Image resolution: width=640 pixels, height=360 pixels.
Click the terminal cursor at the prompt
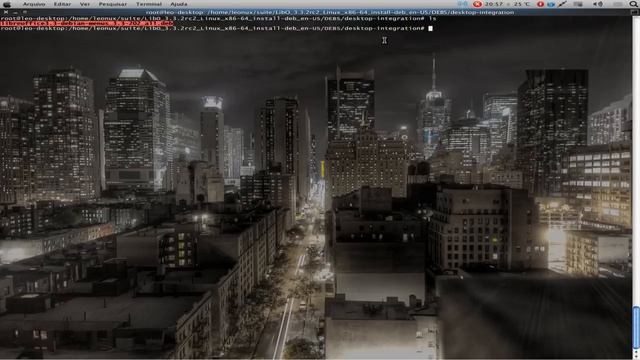tap(430, 28)
